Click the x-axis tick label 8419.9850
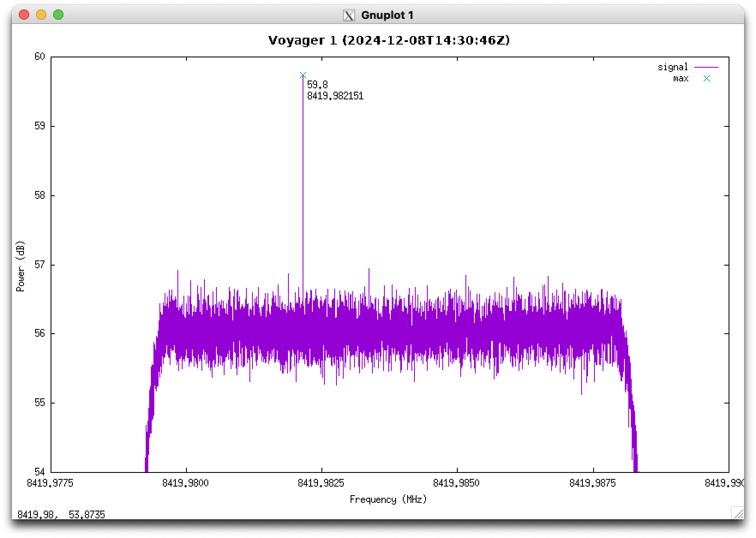The width and height of the screenshot is (756, 538). (x=456, y=483)
